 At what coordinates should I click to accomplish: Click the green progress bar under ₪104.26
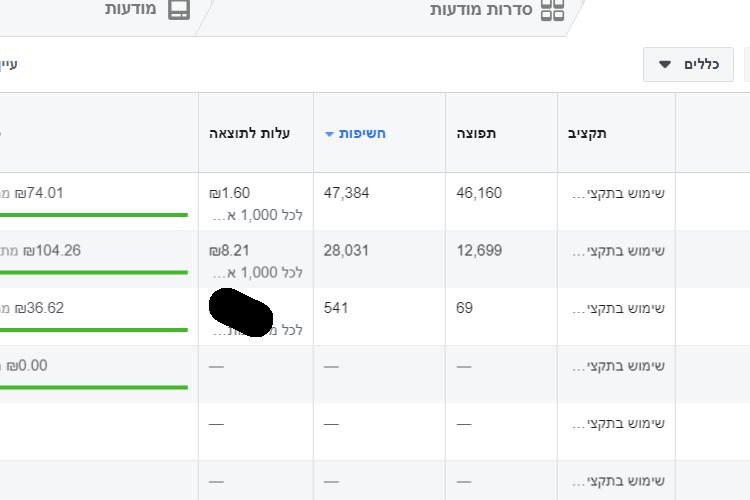click(94, 272)
